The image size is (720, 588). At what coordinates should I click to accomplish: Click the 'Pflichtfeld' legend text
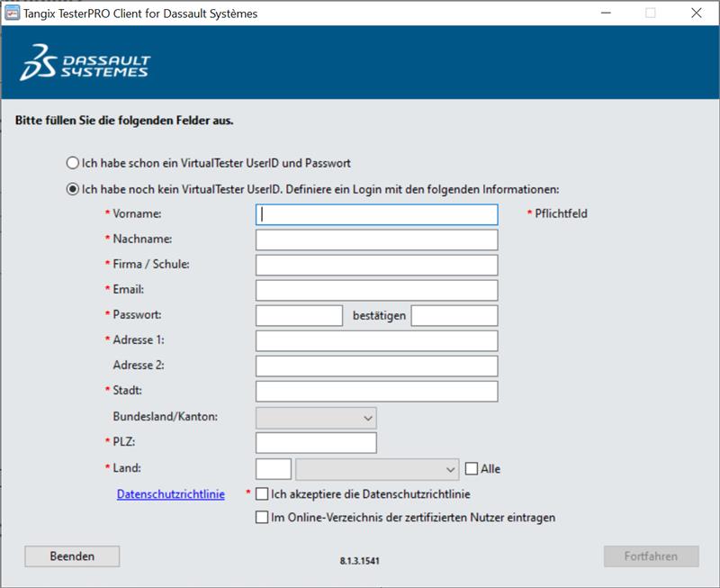tap(561, 213)
